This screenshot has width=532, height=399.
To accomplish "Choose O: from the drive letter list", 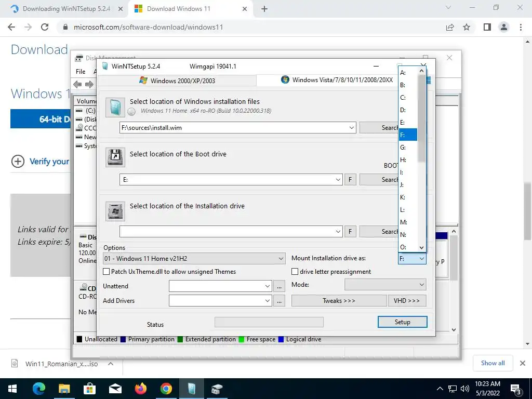I will (x=408, y=247).
